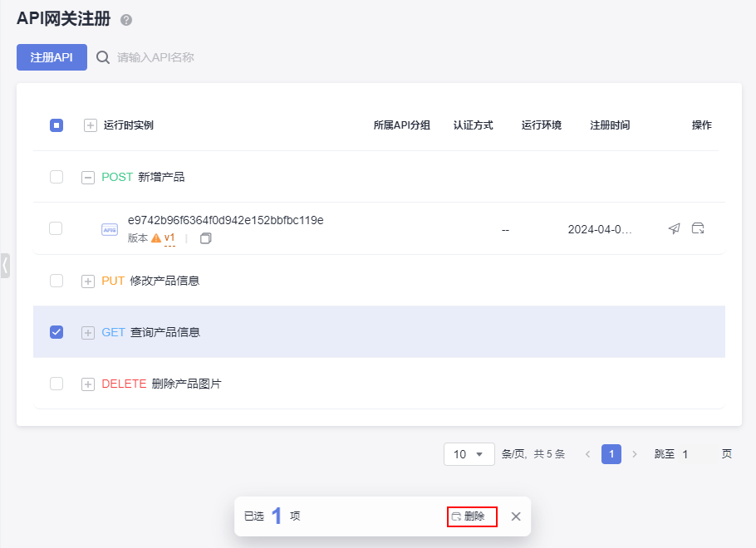Toggle the select-all checkbox in header

click(x=56, y=125)
